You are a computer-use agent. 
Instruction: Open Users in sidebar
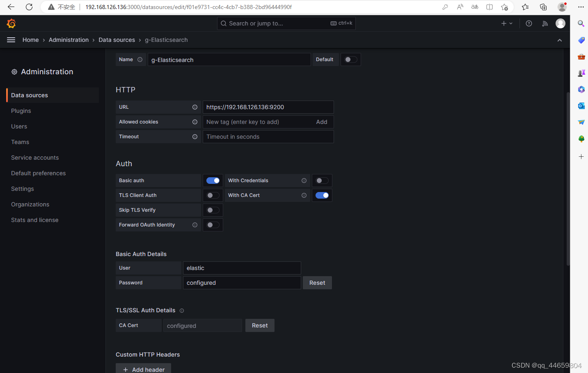click(19, 126)
